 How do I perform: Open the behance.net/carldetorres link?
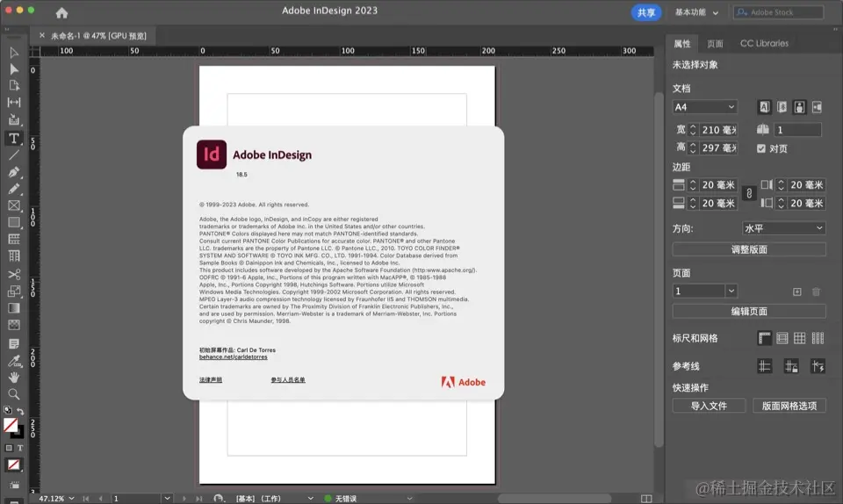pyautogui.click(x=234, y=356)
